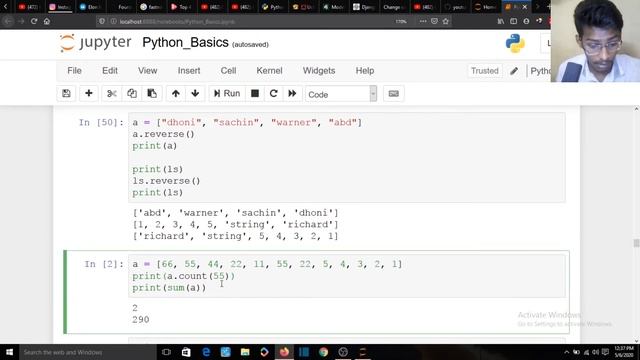Toggle browser sidebar icon
640x360 pixels.
(x=513, y=21)
